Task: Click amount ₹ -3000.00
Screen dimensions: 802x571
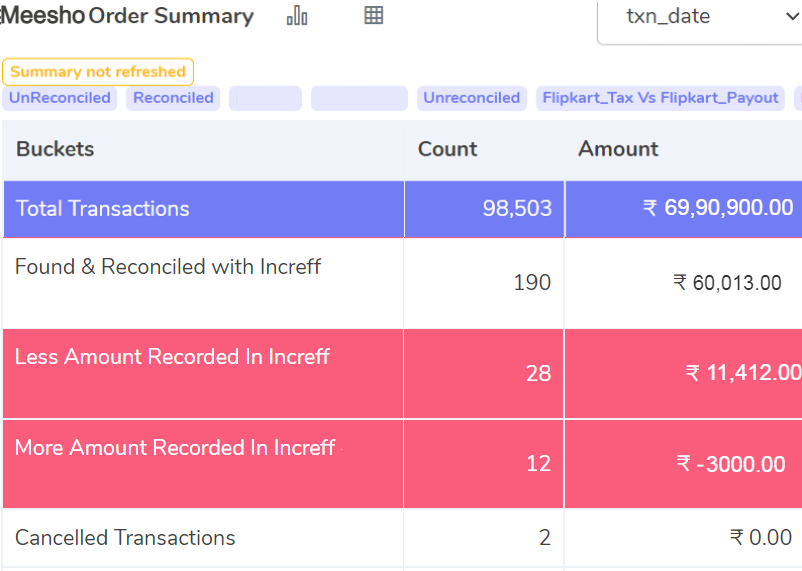Action: pyautogui.click(x=731, y=464)
